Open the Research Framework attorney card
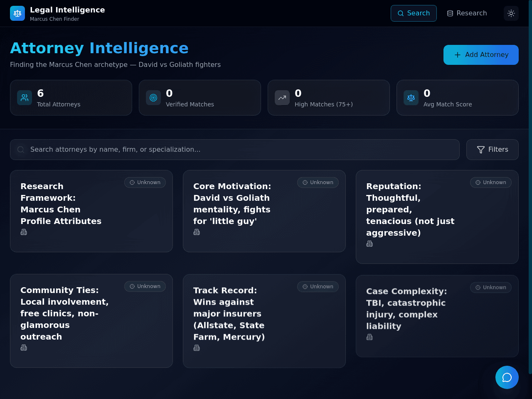 [91, 211]
